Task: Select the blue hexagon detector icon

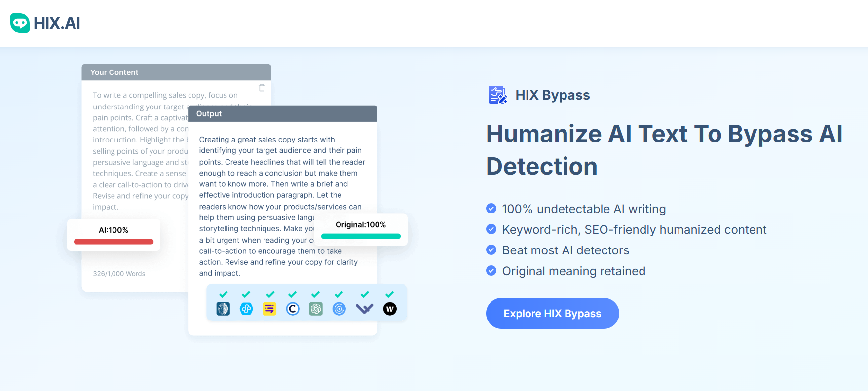Action: point(246,309)
